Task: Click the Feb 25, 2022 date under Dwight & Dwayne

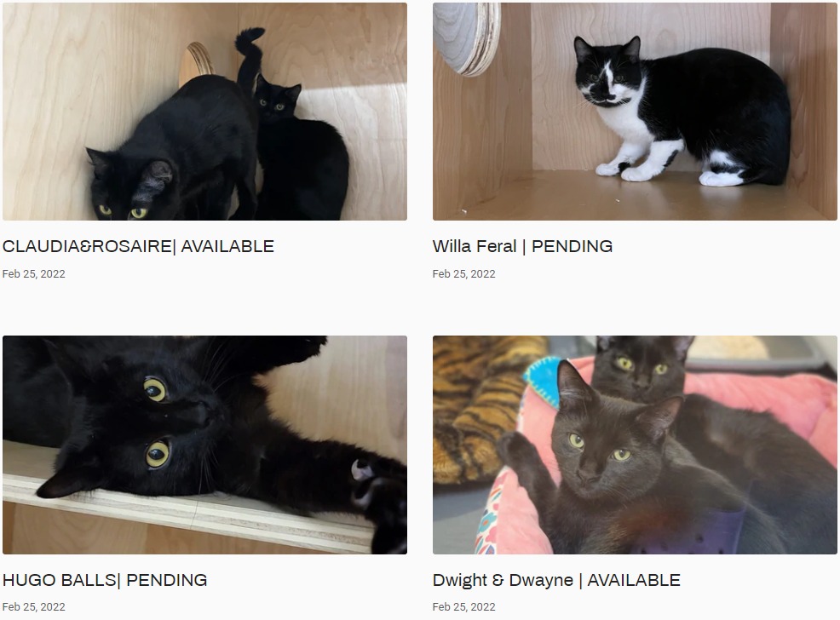Action: (464, 606)
